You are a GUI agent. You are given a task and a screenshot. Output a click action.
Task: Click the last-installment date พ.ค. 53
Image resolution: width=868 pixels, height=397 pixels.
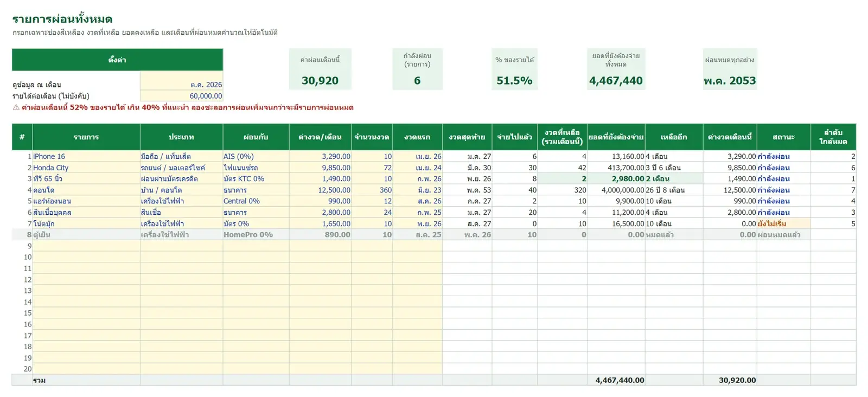pos(467,190)
